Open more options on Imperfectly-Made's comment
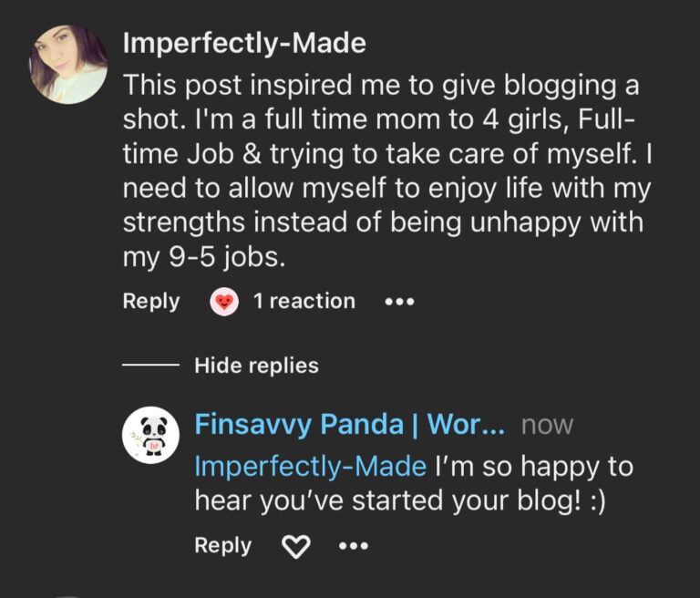 (399, 302)
